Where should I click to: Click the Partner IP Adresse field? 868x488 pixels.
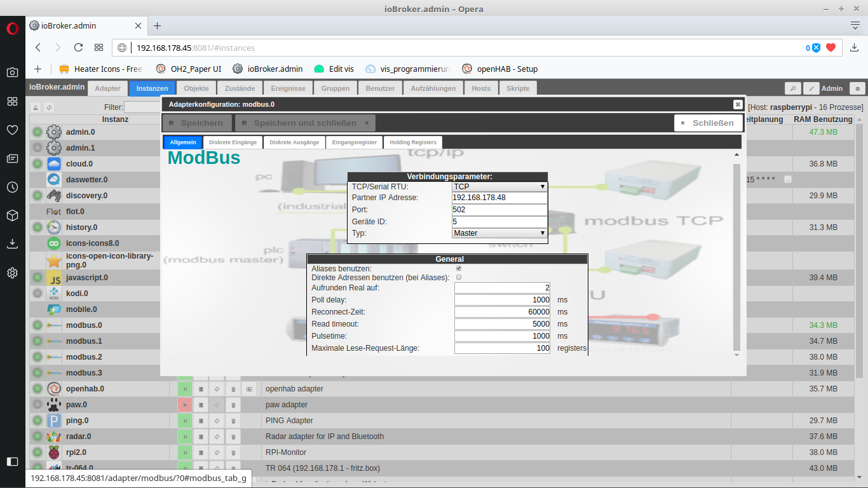pyautogui.click(x=499, y=198)
